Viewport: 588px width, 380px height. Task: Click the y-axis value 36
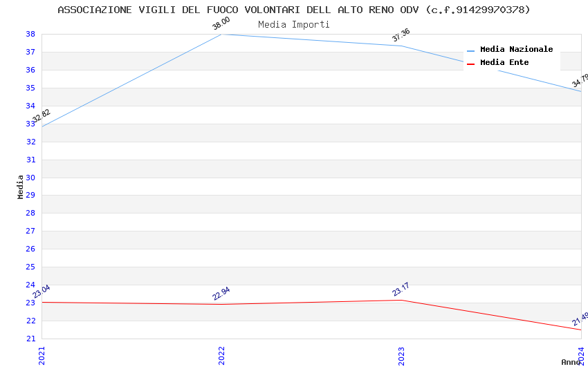(x=30, y=70)
